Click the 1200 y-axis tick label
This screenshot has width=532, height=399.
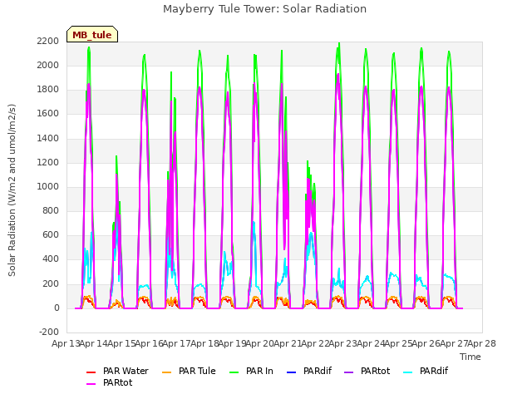48,162
